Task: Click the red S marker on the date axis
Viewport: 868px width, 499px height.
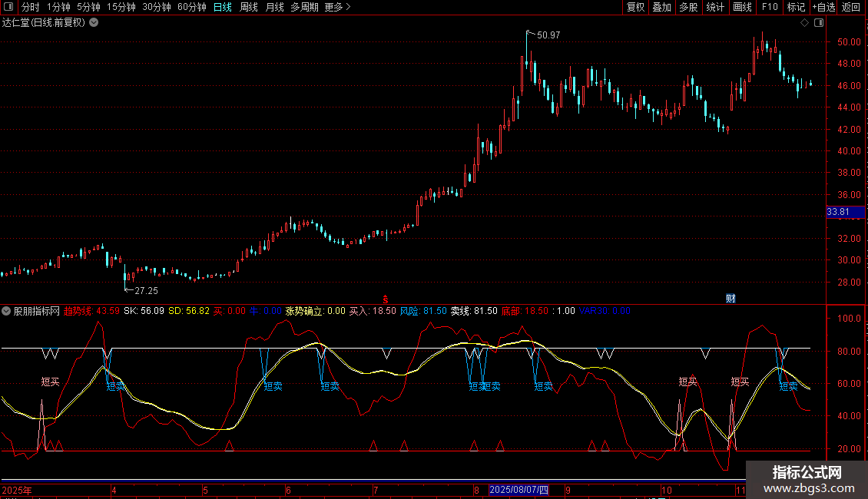Action: [386, 299]
